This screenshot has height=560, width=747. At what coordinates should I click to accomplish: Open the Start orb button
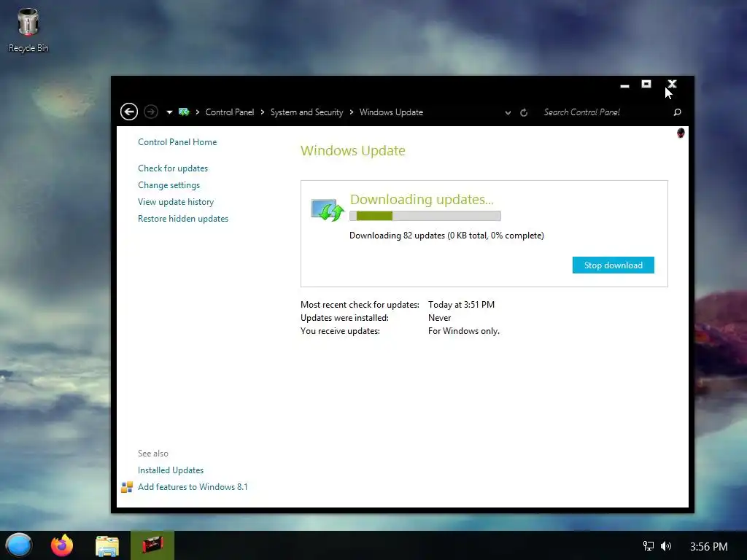coord(18,545)
